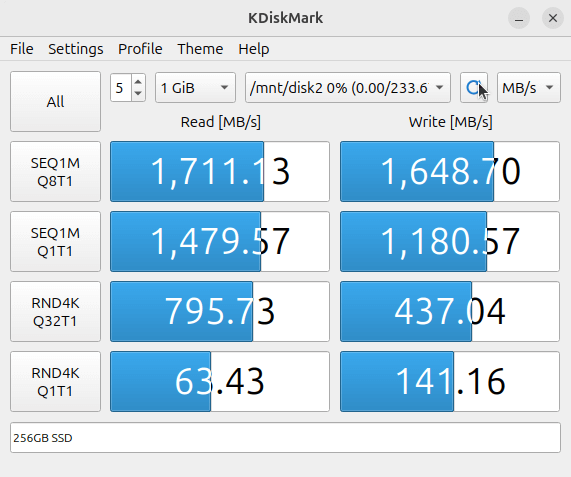The width and height of the screenshot is (571, 477).
Task: Increase the test count with up arrow
Action: (138, 82)
